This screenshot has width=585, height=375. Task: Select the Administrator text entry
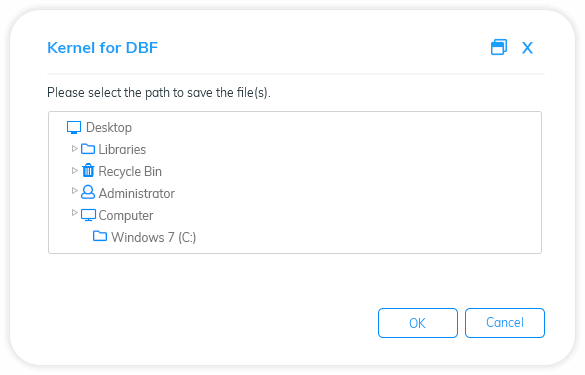point(137,194)
